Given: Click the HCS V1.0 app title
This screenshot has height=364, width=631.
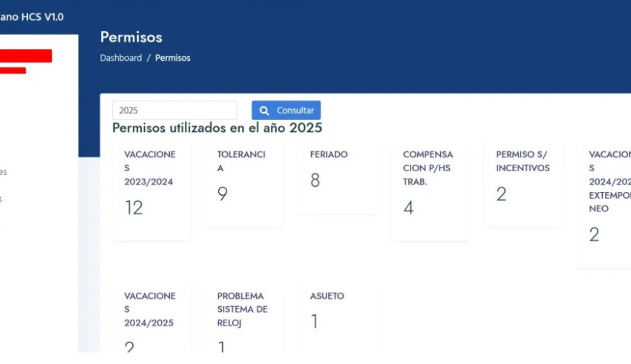Looking at the screenshot, I should point(33,16).
